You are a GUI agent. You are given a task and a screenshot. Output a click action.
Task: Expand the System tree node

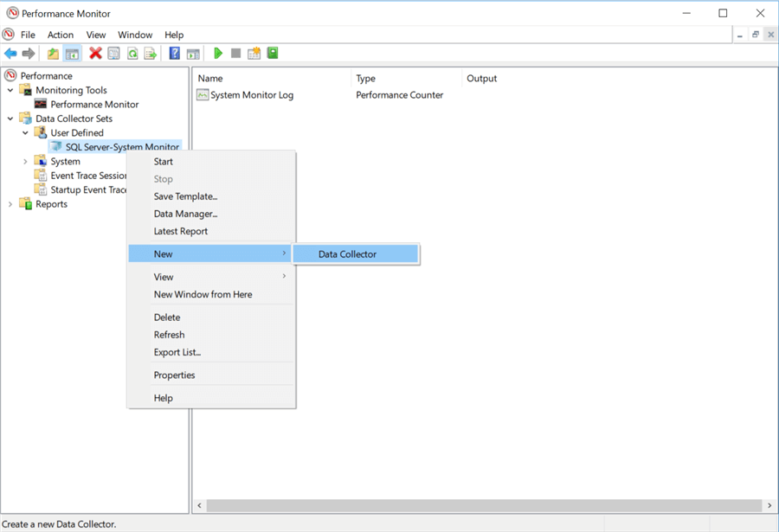tap(25, 162)
